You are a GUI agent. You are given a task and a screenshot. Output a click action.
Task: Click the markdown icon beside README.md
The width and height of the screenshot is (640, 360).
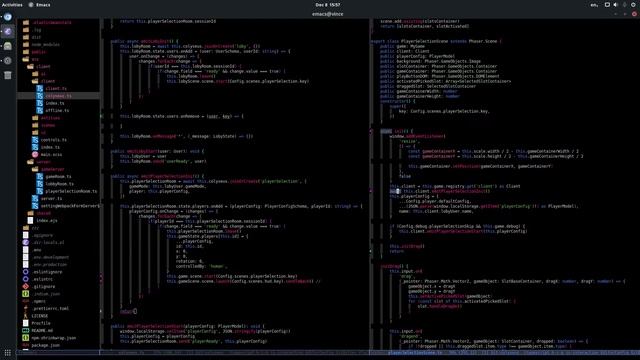(x=26, y=331)
